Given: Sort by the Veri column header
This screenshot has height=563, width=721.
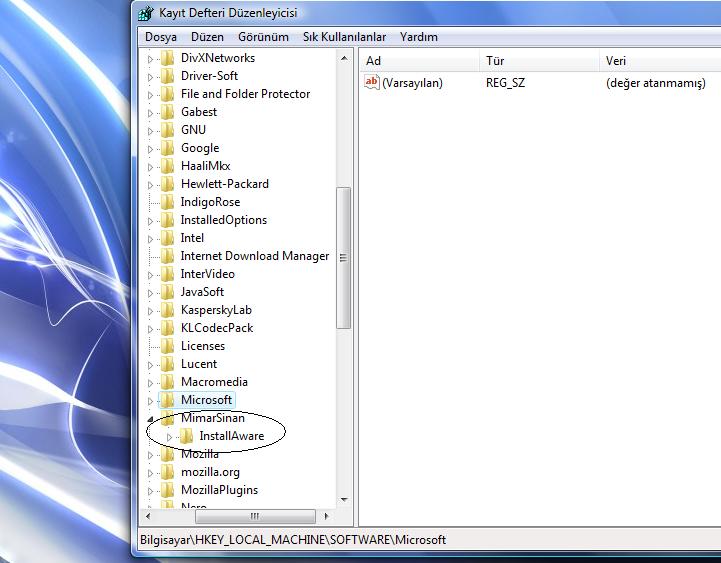Looking at the screenshot, I should (660, 61).
